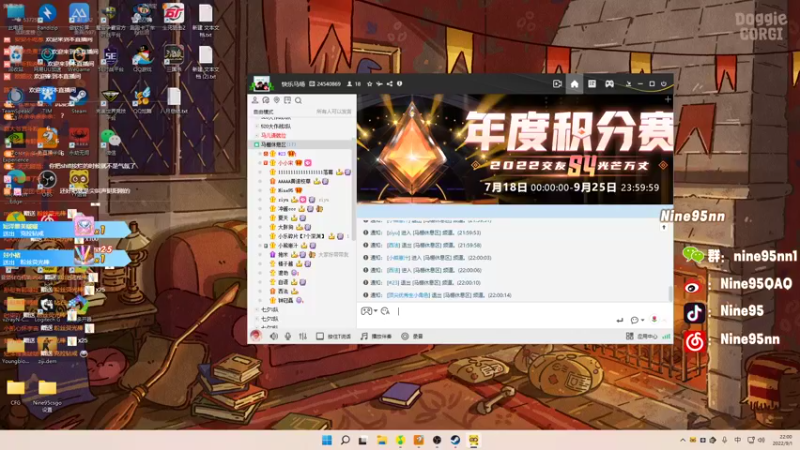Open the WeChat desktop shortcut
The height and width of the screenshot is (450, 800).
[111, 142]
